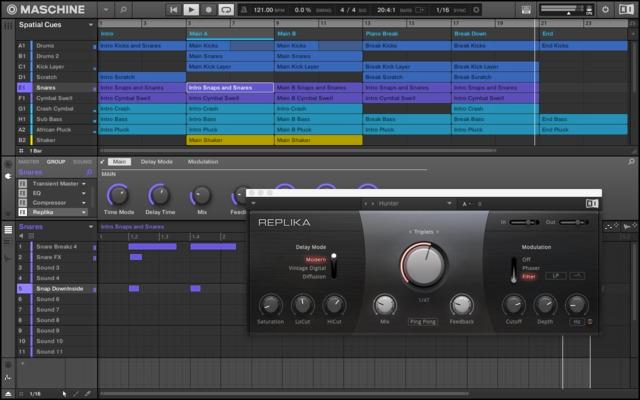Select the eraser tool
640x400 pixels.
[x=87, y=394]
